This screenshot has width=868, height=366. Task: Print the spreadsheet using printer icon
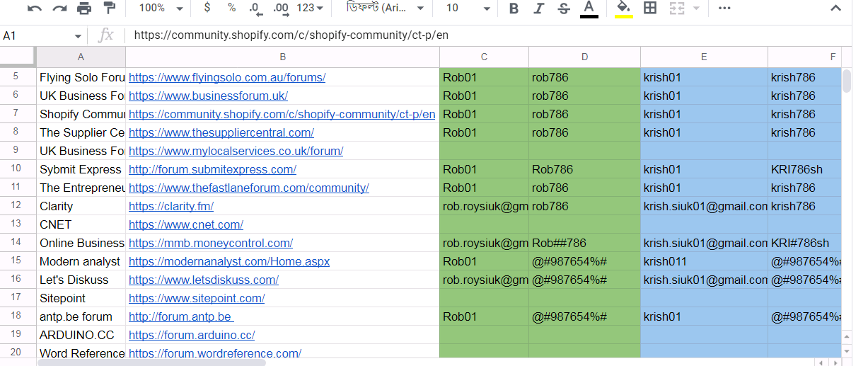(x=84, y=8)
